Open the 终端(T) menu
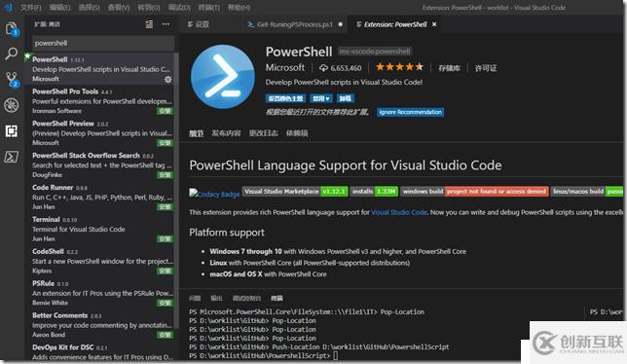627x364 pixels. click(208, 7)
